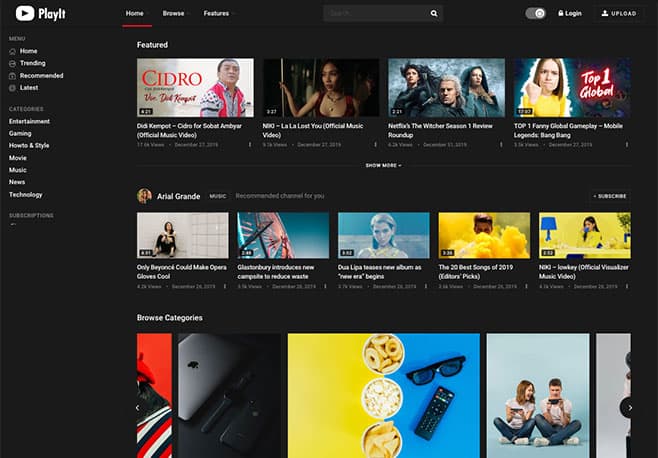Click the lock icon beside Login
Viewport: 658px width, 458px height.
click(x=561, y=13)
